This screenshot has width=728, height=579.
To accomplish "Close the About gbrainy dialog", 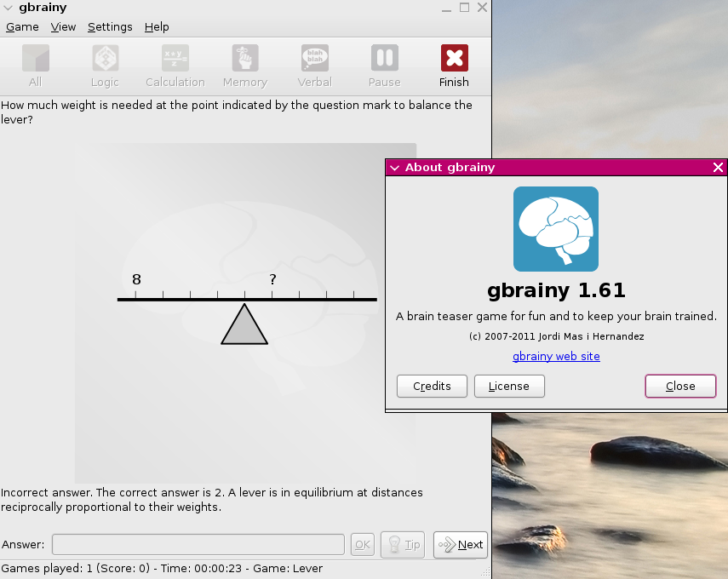I will (x=680, y=386).
